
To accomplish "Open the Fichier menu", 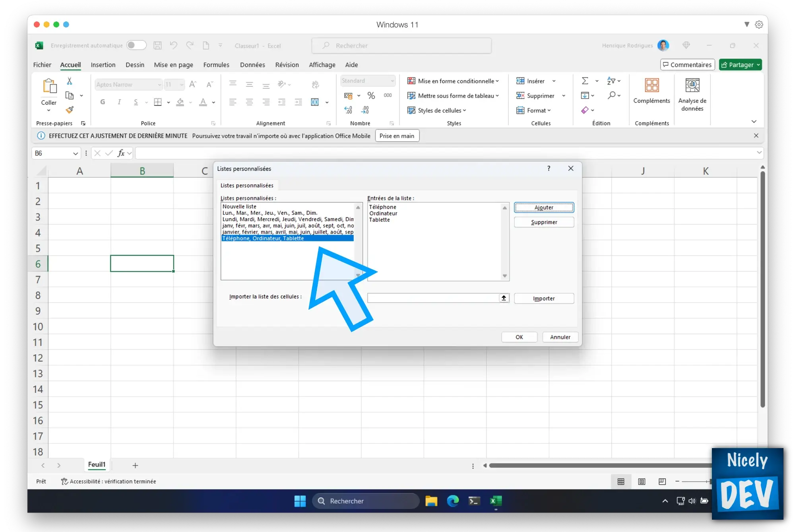I will point(42,65).
